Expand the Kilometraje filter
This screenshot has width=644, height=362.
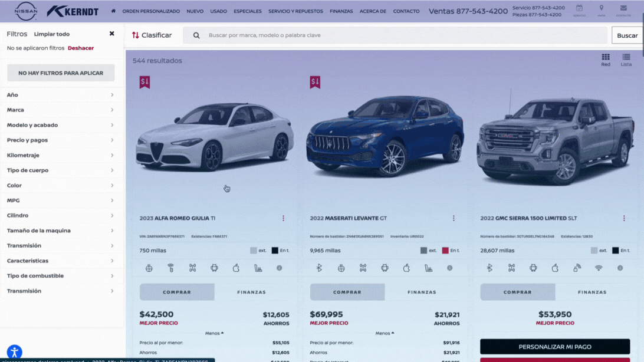point(60,155)
